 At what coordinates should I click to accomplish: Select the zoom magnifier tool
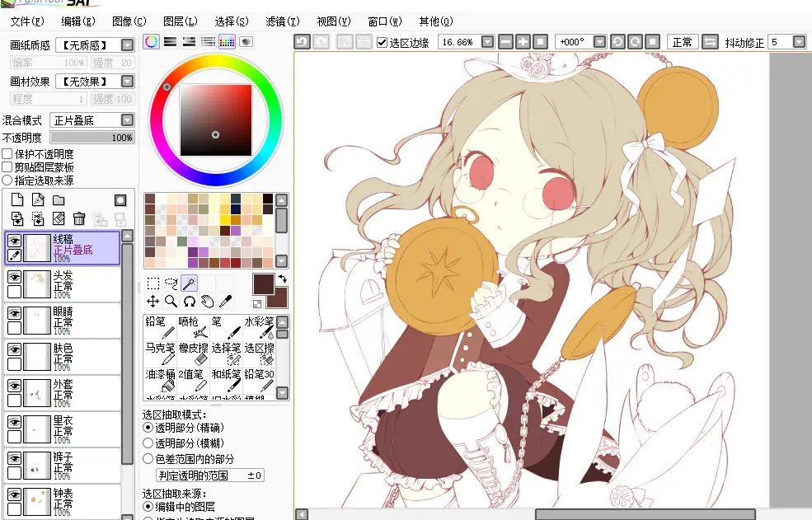[171, 302]
